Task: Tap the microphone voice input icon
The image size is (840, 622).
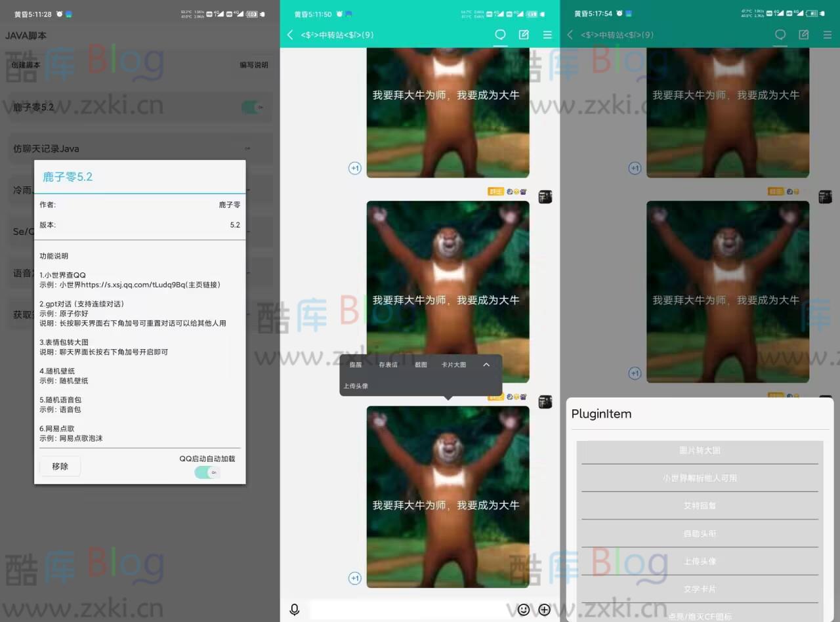Action: [x=295, y=610]
